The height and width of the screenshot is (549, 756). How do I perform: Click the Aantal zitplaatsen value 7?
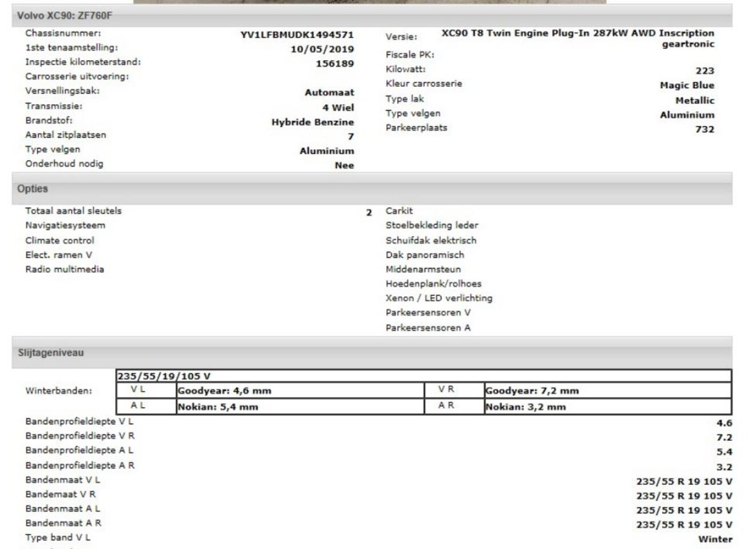pyautogui.click(x=351, y=137)
